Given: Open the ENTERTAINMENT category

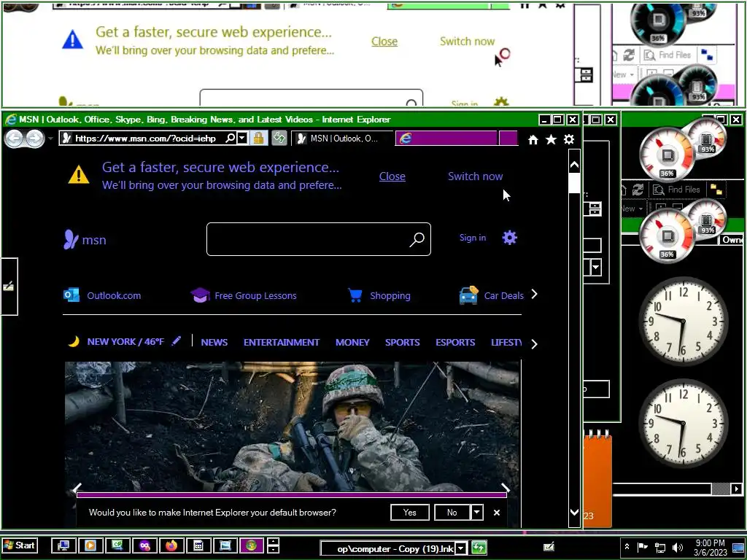Looking at the screenshot, I should click(x=282, y=343).
